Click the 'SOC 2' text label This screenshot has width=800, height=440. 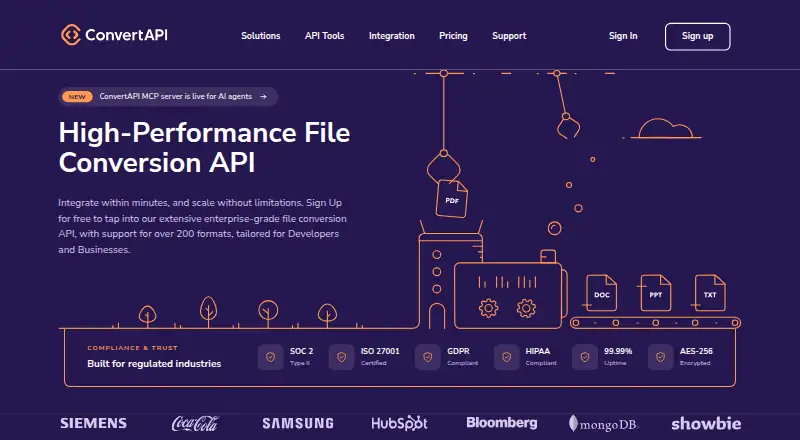(302, 351)
